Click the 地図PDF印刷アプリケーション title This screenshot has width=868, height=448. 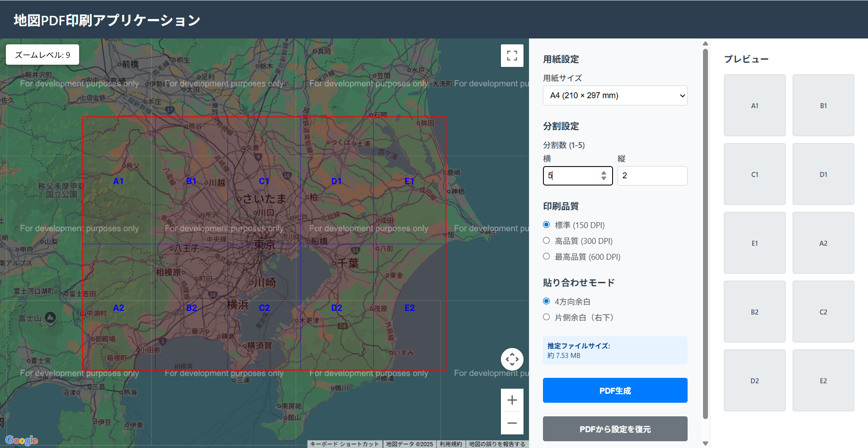(x=107, y=20)
